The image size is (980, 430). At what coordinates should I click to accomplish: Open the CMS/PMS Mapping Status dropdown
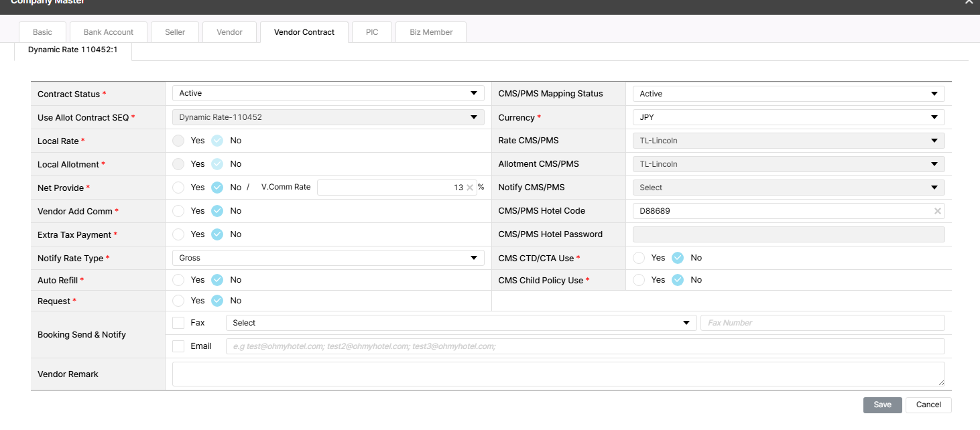pyautogui.click(x=788, y=94)
